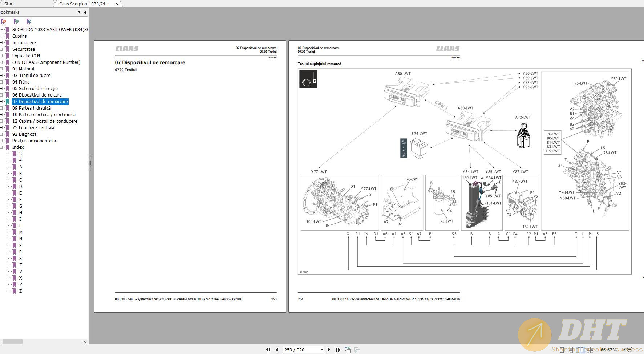Collapse the Bookmarks panel with the left triangle
The width and height of the screenshot is (644, 354).
[85, 12]
